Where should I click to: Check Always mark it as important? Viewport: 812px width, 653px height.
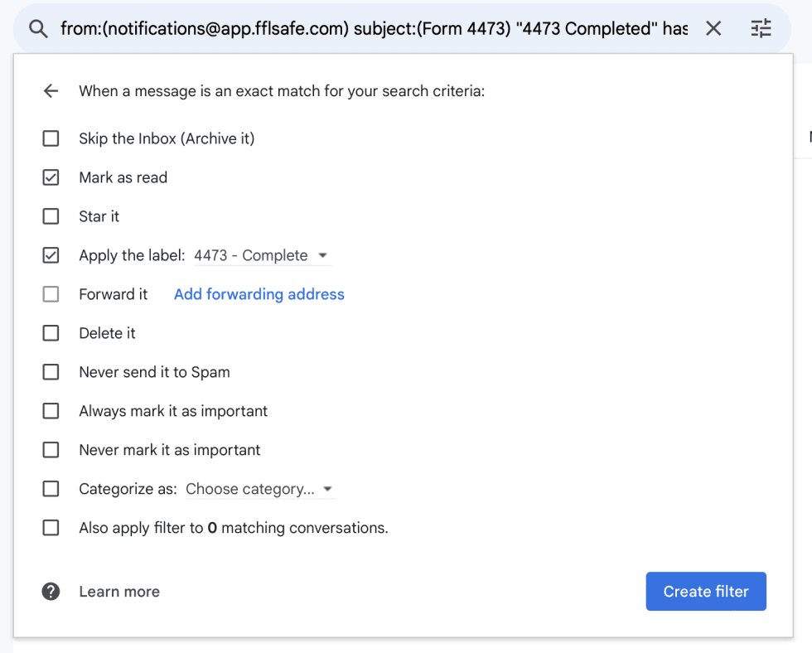pos(51,411)
